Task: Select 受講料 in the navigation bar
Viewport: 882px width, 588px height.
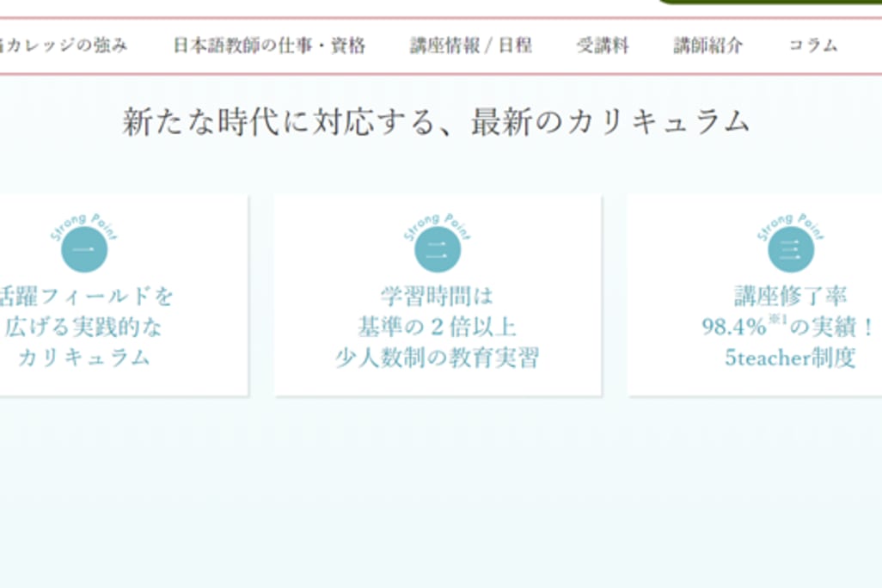Action: coord(603,46)
